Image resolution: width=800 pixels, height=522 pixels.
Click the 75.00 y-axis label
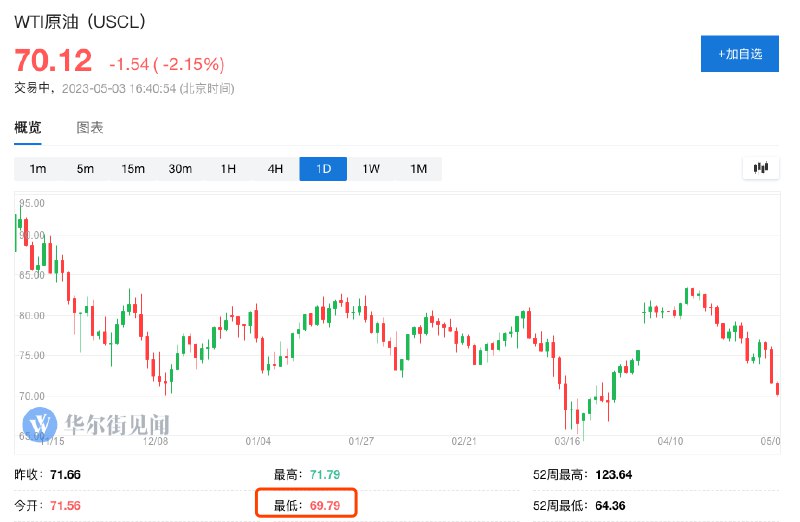pos(32,355)
